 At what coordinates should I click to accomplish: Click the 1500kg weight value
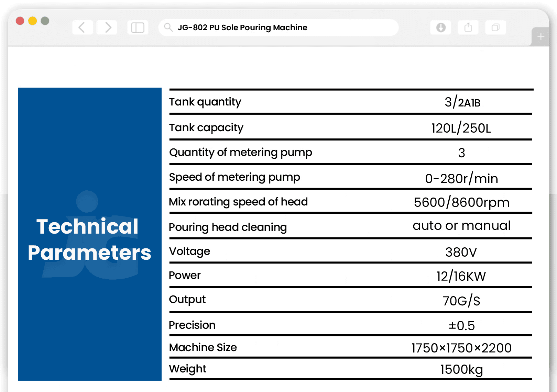[x=461, y=369]
